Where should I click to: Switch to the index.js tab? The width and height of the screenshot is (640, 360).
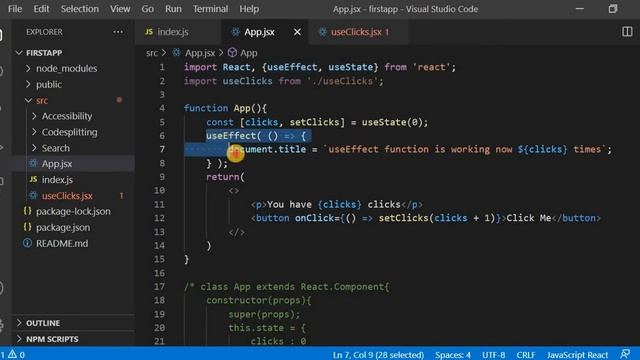pyautogui.click(x=178, y=32)
